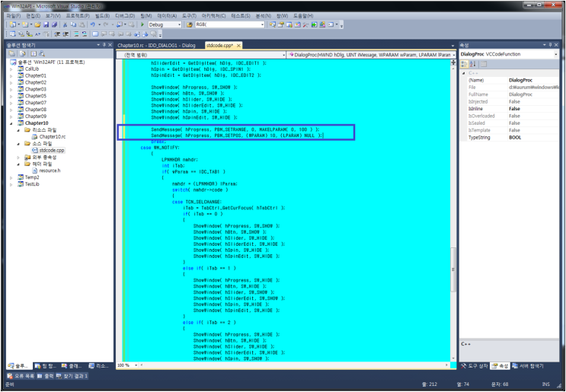Toggle auto-hide pin on Properties panel
Viewport: 566px width, 392px height.
click(x=550, y=45)
